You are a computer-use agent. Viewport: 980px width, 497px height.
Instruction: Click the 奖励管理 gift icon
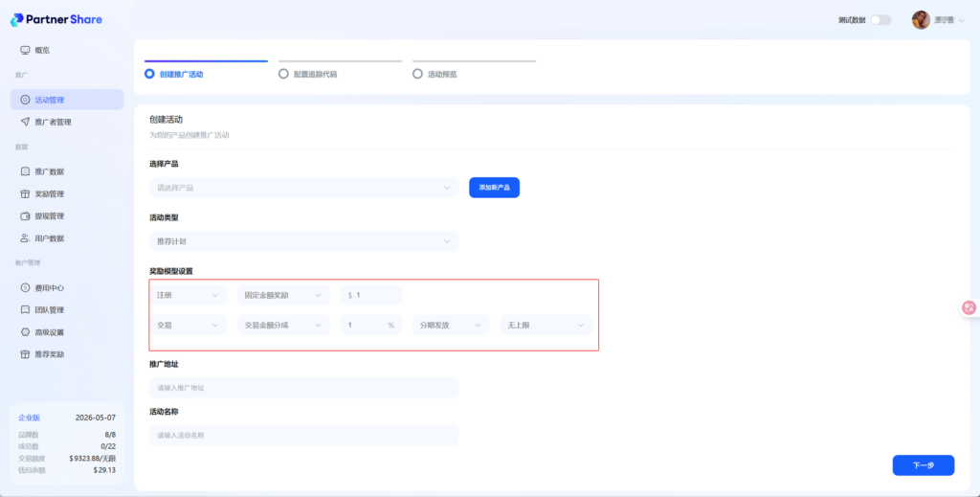tap(25, 193)
